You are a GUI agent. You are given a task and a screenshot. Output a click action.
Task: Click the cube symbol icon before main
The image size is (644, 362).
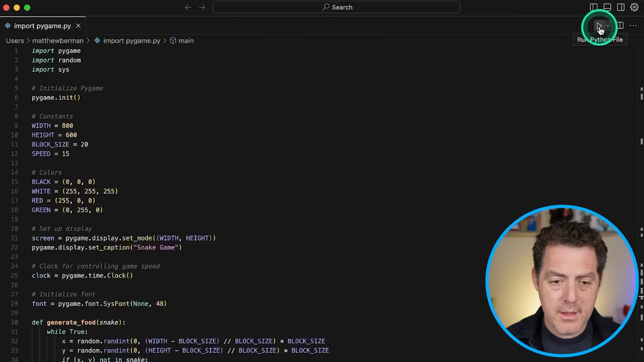click(173, 41)
